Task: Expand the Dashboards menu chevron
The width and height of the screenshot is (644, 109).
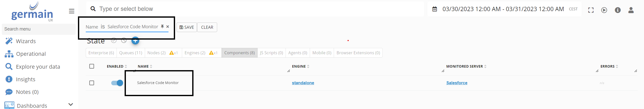Action: [x=71, y=104]
